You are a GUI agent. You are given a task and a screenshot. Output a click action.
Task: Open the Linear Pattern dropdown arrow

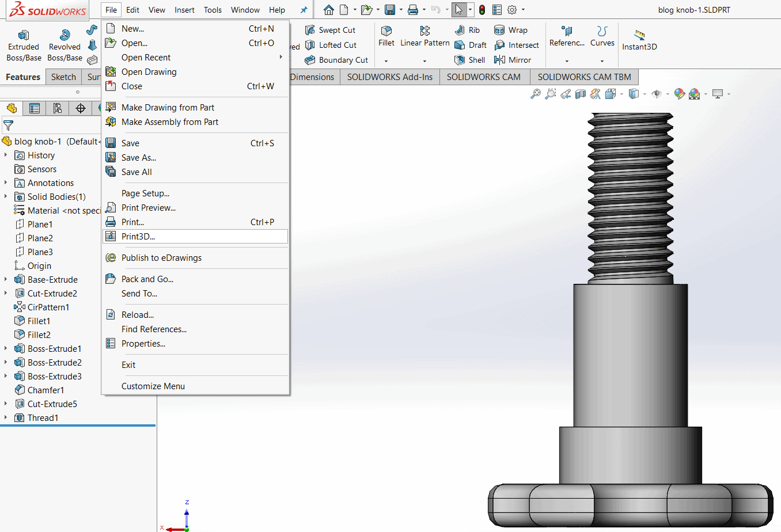(x=425, y=60)
